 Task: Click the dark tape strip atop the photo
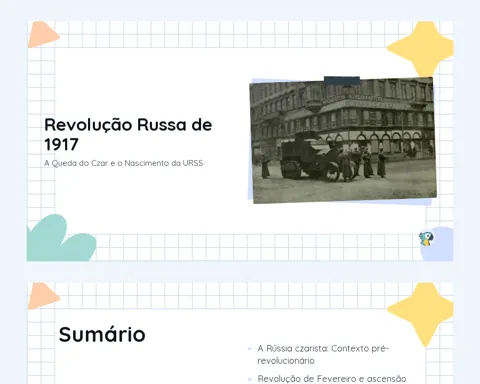342,80
